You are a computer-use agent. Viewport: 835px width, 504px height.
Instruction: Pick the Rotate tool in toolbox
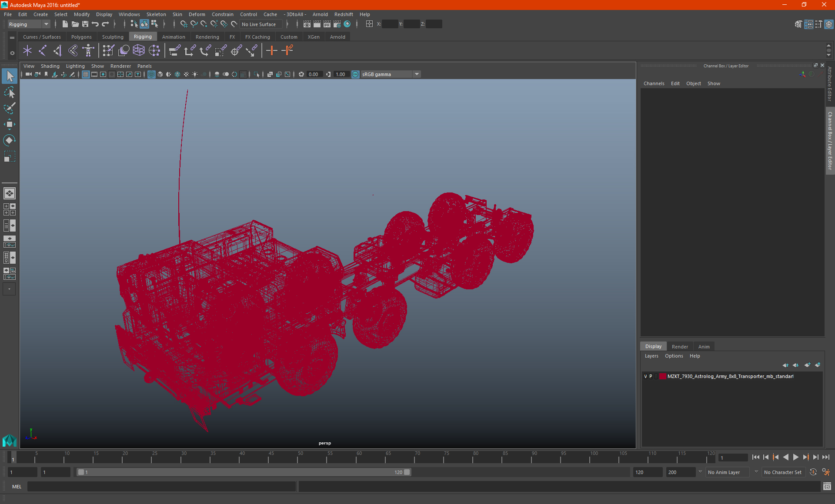click(9, 140)
